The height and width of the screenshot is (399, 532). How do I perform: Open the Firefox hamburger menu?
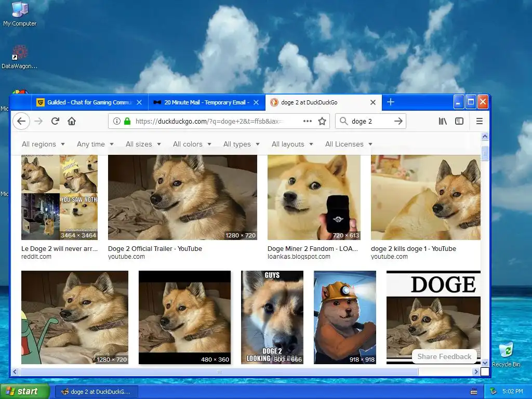[480, 121]
